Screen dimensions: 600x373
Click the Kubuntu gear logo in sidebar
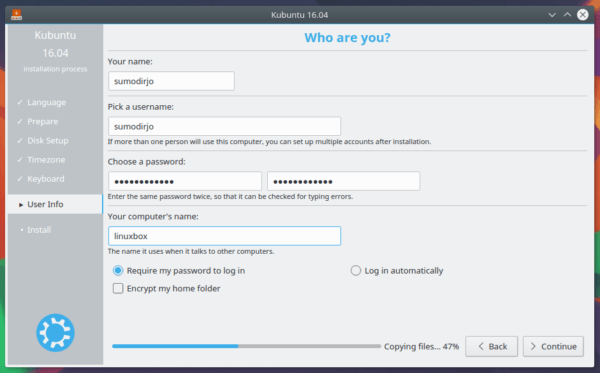(55, 332)
